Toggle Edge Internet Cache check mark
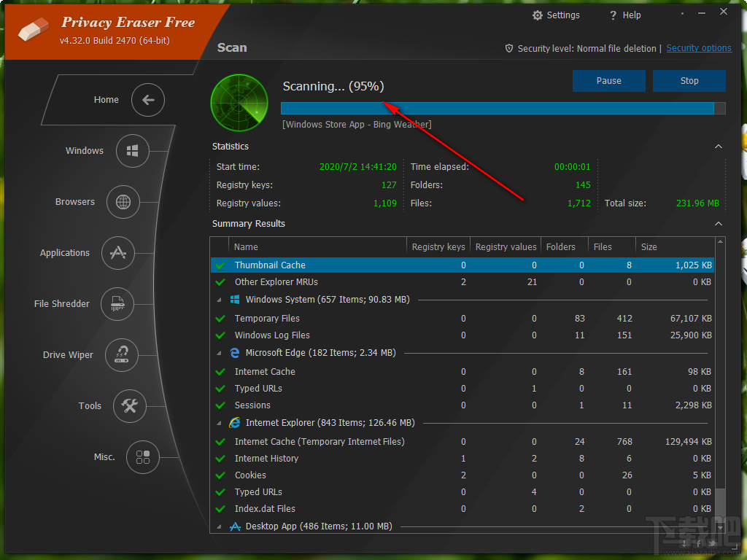 (x=220, y=372)
